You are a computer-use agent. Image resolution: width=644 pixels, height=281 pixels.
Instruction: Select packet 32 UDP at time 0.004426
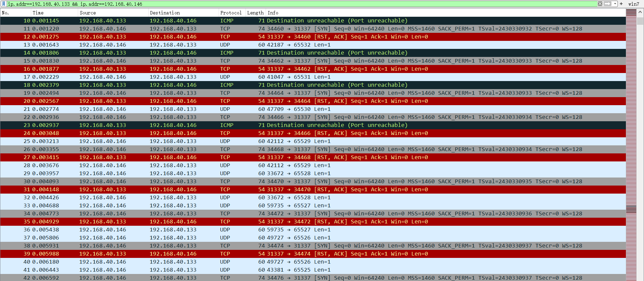[x=313, y=198]
